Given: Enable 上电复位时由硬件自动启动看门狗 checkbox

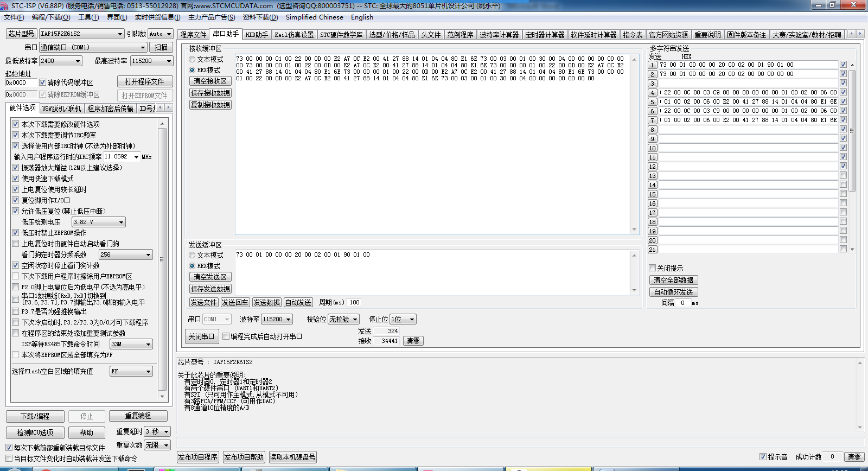Looking at the screenshot, I should tap(16, 244).
